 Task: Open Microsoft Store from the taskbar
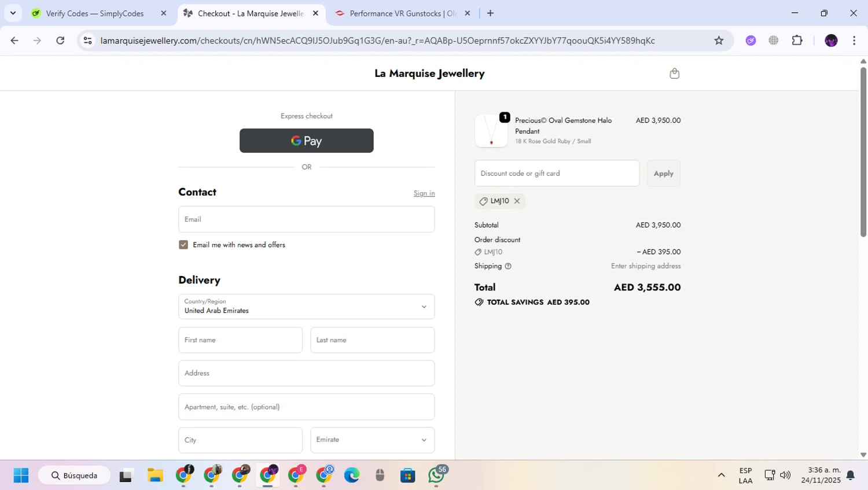pos(408,476)
